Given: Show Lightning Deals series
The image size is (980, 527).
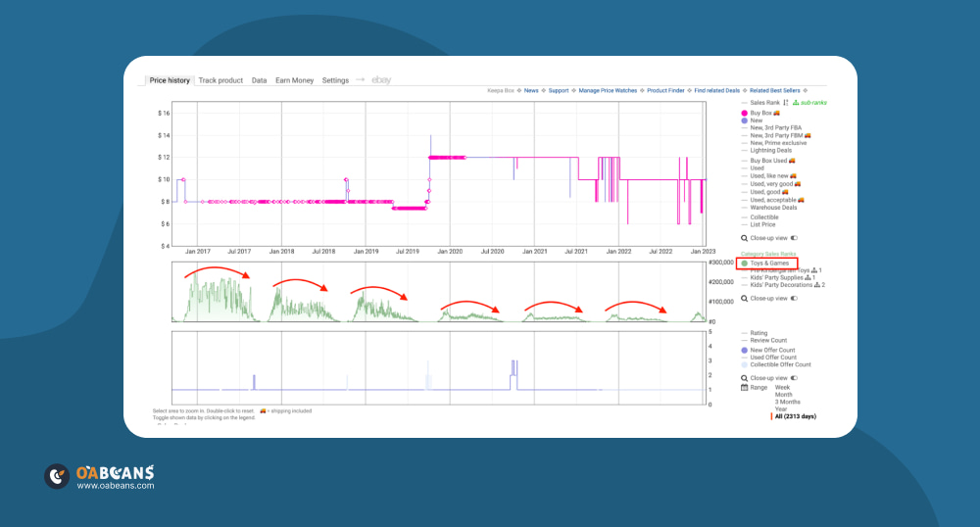Looking at the screenshot, I should pos(770,151).
